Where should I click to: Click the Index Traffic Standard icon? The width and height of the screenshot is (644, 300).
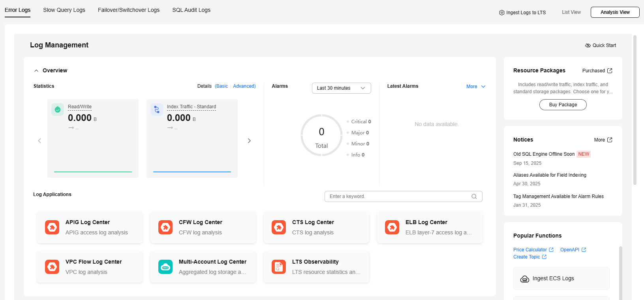[x=157, y=109]
